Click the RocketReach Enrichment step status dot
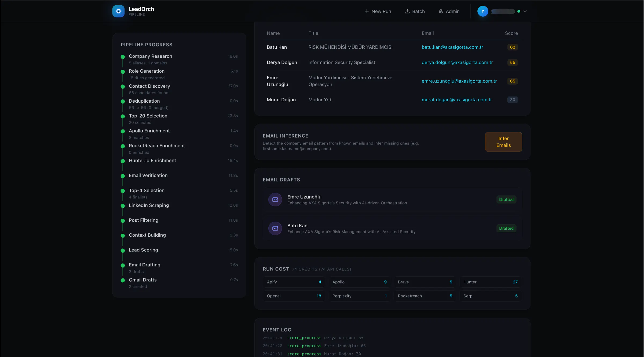The height and width of the screenshot is (357, 644). tap(123, 146)
